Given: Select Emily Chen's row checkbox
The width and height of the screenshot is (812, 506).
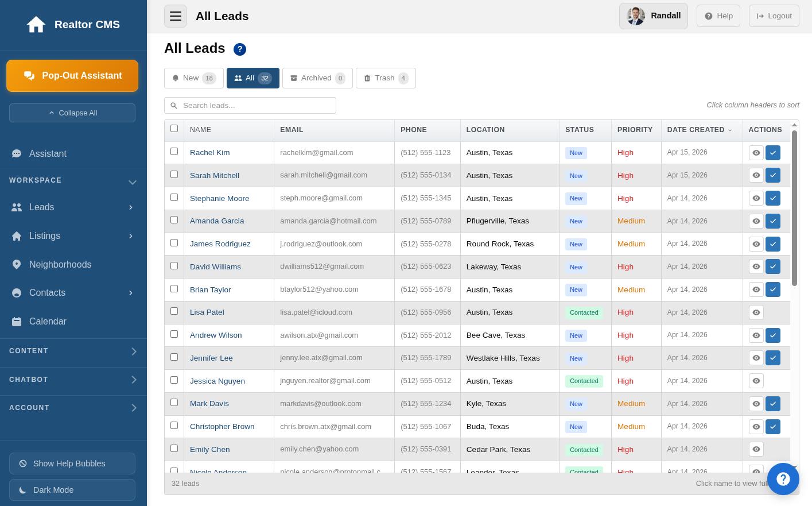Looking at the screenshot, I should click(x=174, y=449).
